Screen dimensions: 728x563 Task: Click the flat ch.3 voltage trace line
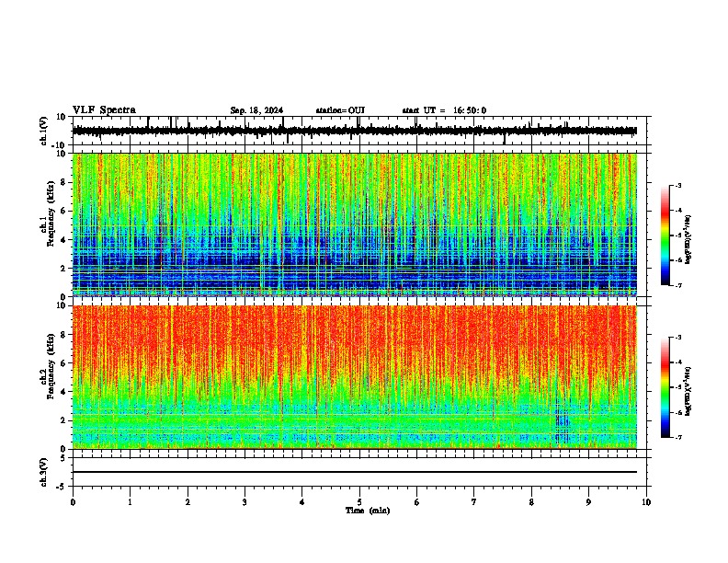354,472
